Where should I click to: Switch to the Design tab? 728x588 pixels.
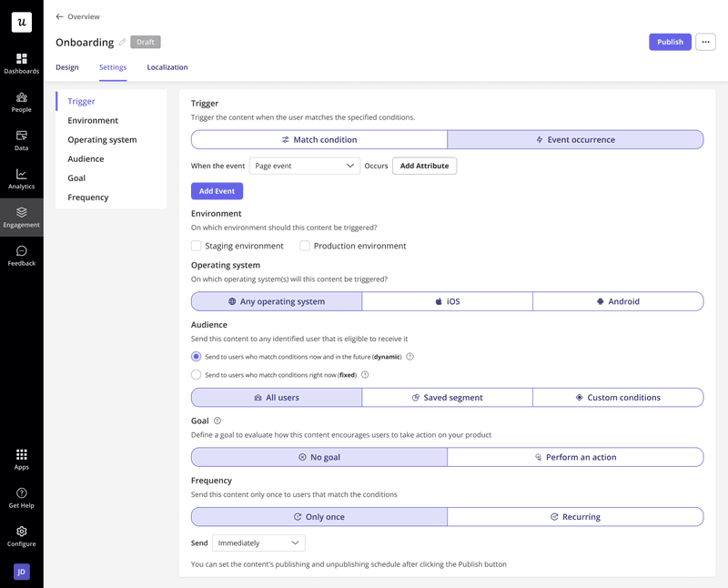[66, 67]
